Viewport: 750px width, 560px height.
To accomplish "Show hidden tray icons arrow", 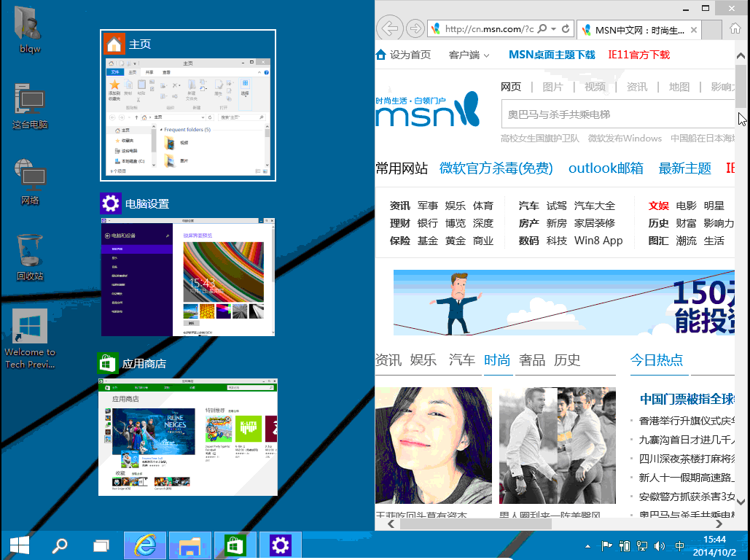I will tap(587, 546).
